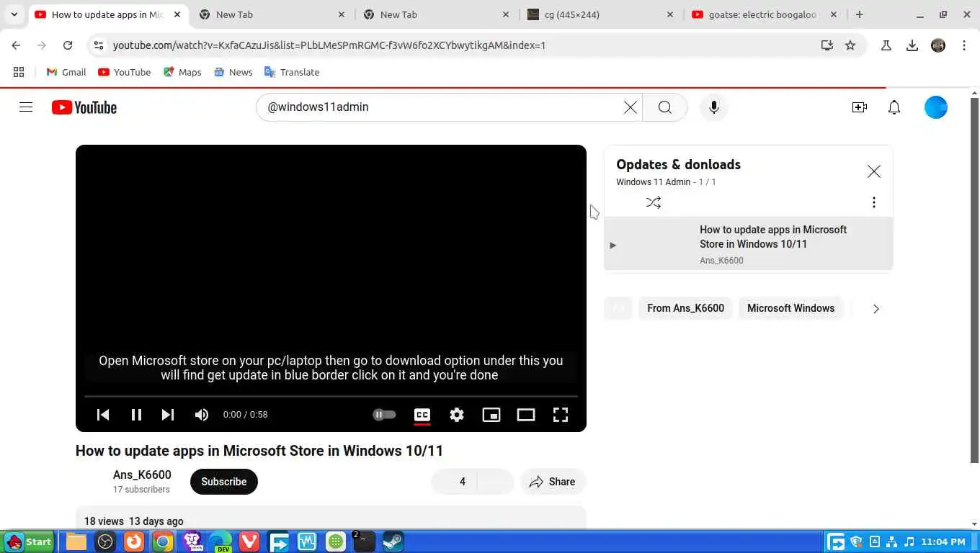Open Chrome profile avatar

tap(938, 45)
